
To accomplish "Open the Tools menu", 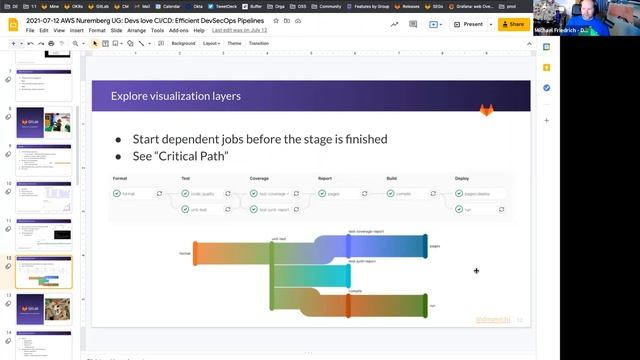I will 157,31.
